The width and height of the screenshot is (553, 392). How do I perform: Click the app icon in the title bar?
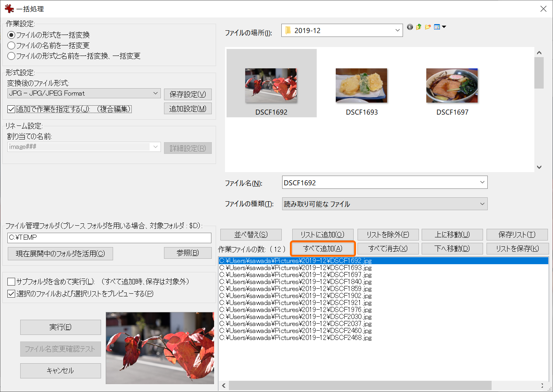[x=9, y=9]
